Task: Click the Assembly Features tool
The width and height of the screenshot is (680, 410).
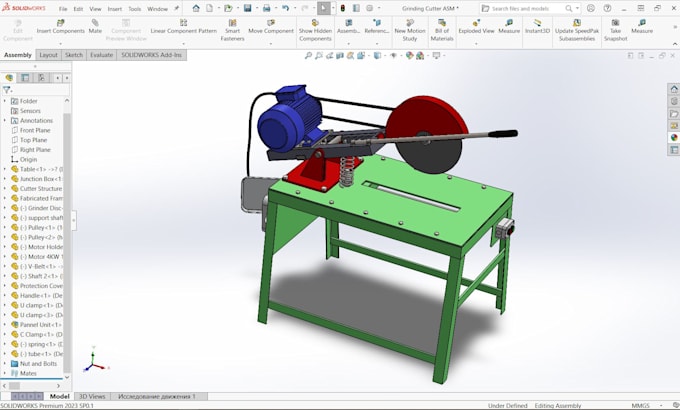Action: (348, 26)
